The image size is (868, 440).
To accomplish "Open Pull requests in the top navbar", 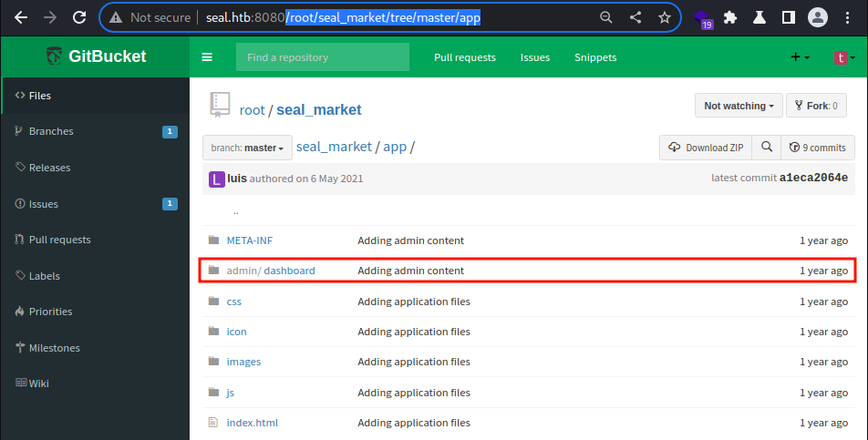I will 464,57.
